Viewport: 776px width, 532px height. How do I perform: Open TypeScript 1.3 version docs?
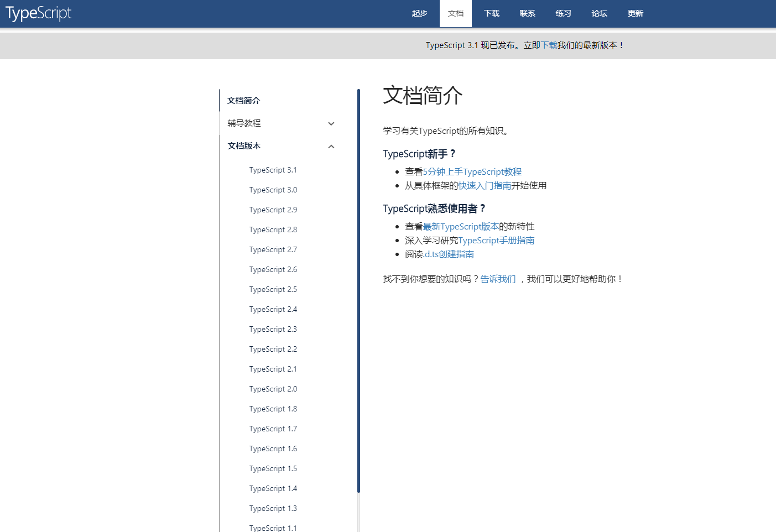point(273,508)
